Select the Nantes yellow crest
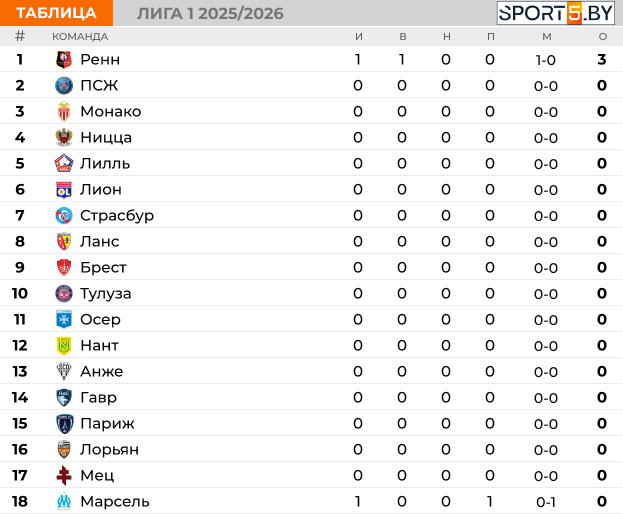Screen dimensions: 623x514 (64, 346)
